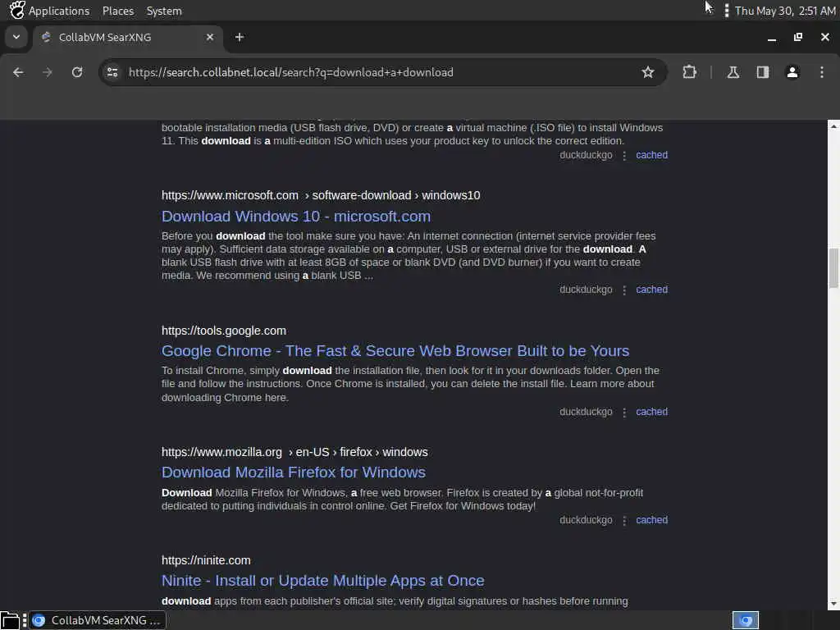Open Ninite - Install or Update Multiple Apps link
Screen dimensions: 840x630
[x=323, y=581]
